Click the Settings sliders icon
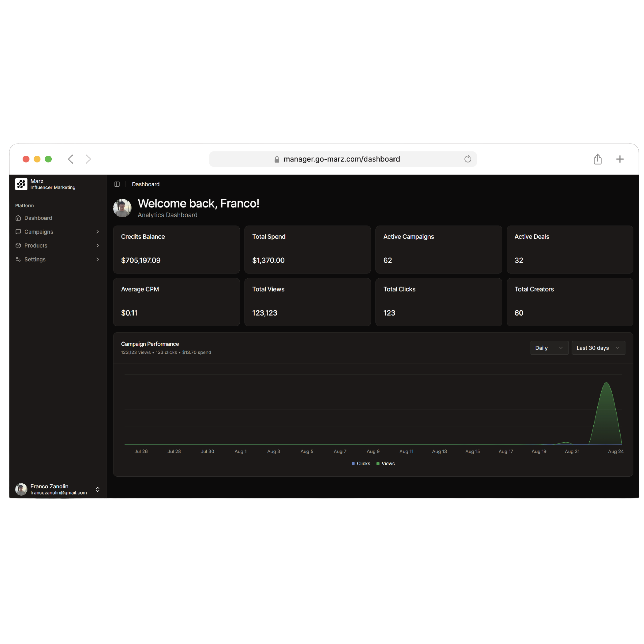This screenshot has height=644, width=644. click(x=18, y=259)
